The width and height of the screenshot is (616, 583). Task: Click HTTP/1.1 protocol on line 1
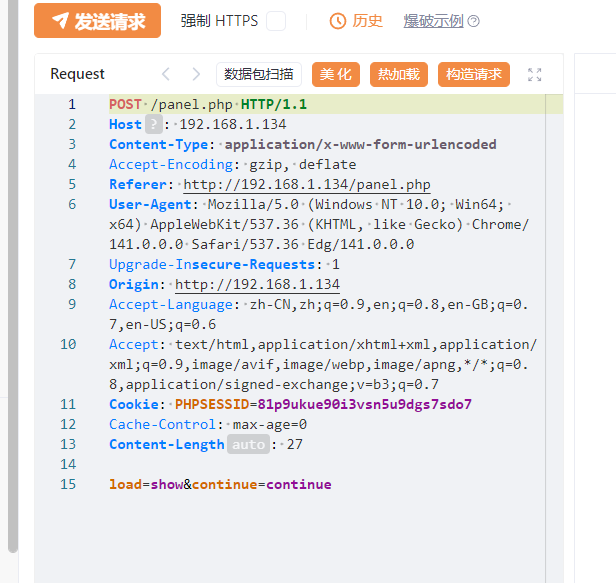pos(274,104)
